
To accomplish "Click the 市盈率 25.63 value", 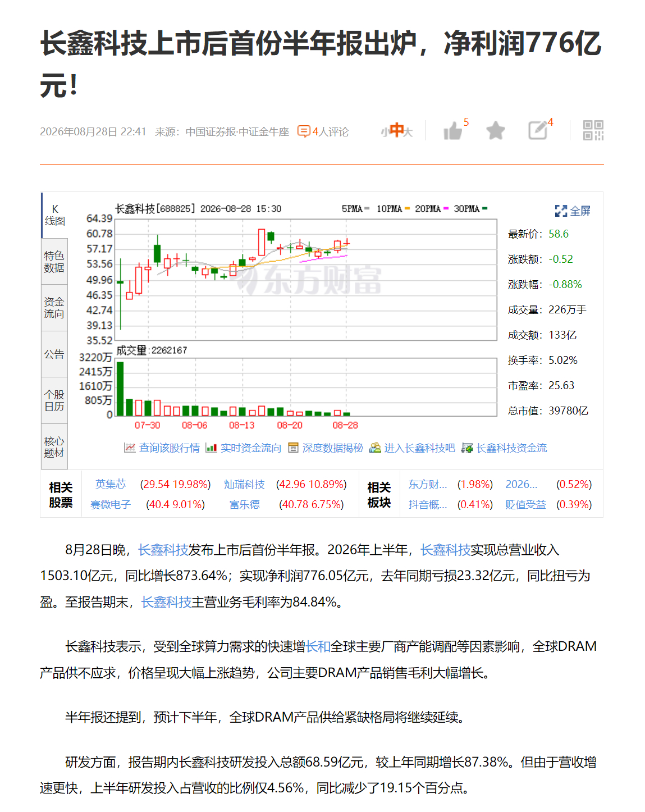I will point(561,385).
